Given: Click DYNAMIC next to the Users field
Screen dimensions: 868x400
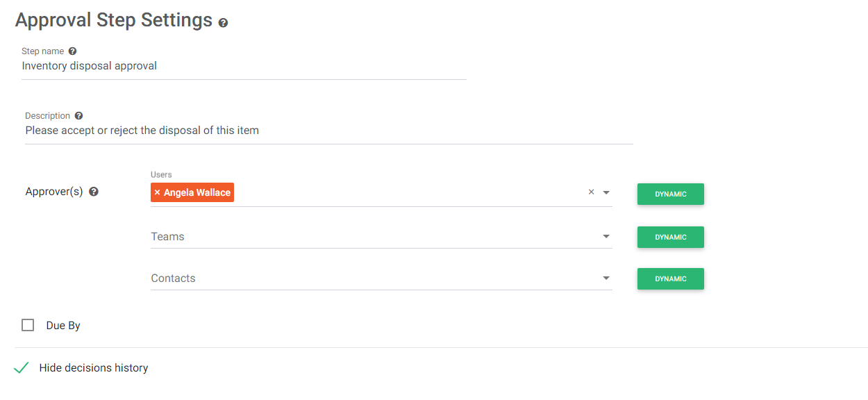Looking at the screenshot, I should 670,194.
